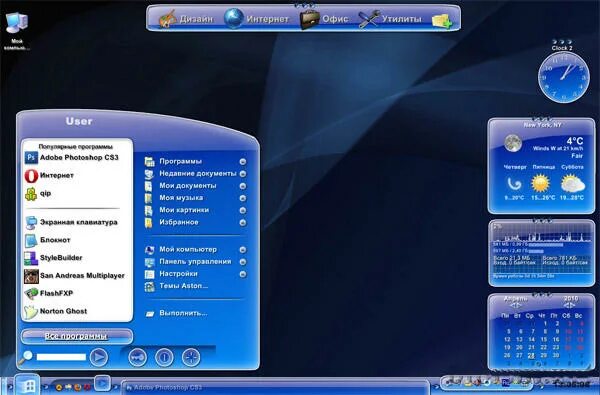Screen dimensions: 600x395
Task: Click the Популярные программы heading
Action: [x=76, y=147]
